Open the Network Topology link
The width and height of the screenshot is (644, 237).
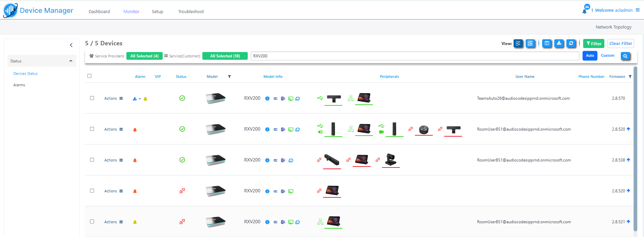point(613,27)
